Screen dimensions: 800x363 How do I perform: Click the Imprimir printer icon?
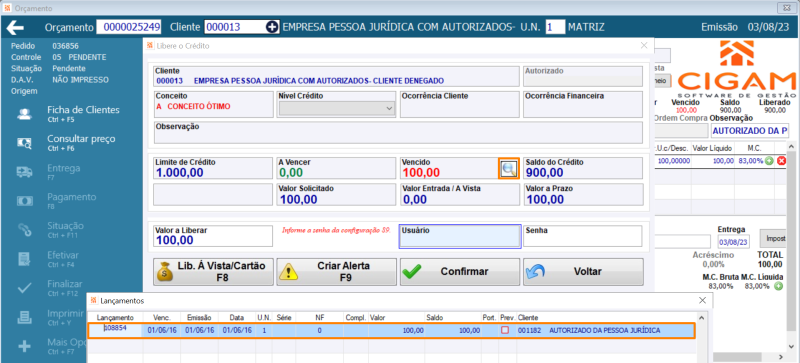24,317
